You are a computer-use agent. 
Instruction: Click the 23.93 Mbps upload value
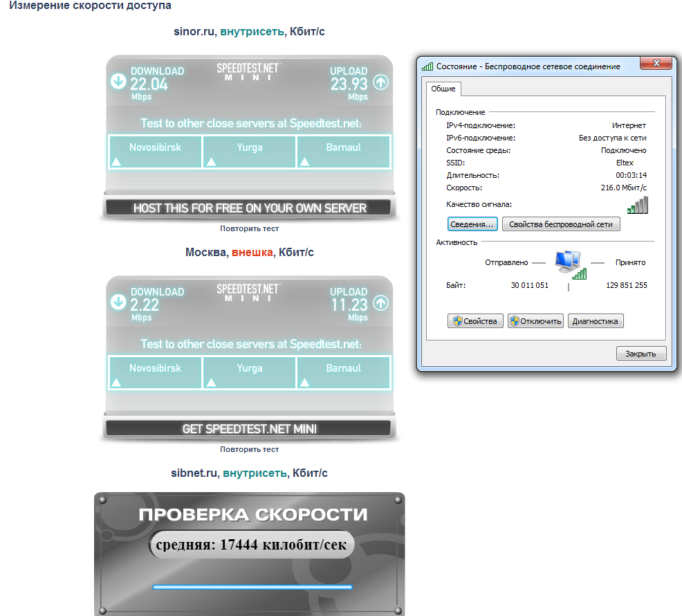coord(349,84)
